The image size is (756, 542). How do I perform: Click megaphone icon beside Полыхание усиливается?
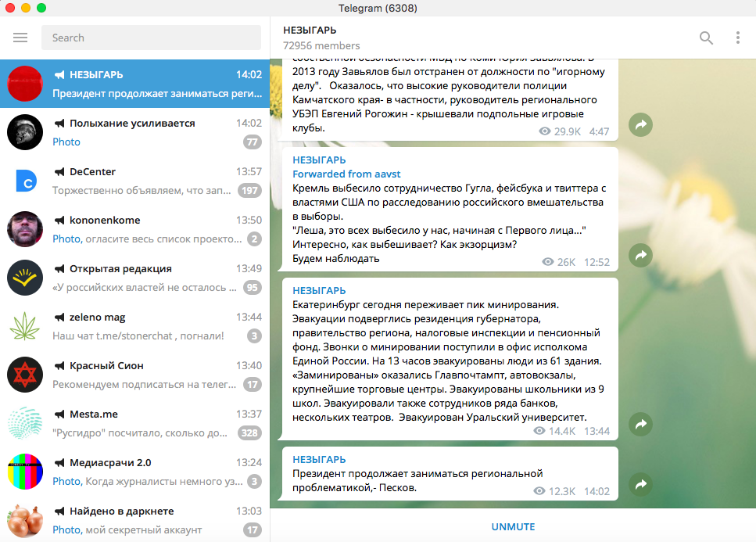(59, 124)
